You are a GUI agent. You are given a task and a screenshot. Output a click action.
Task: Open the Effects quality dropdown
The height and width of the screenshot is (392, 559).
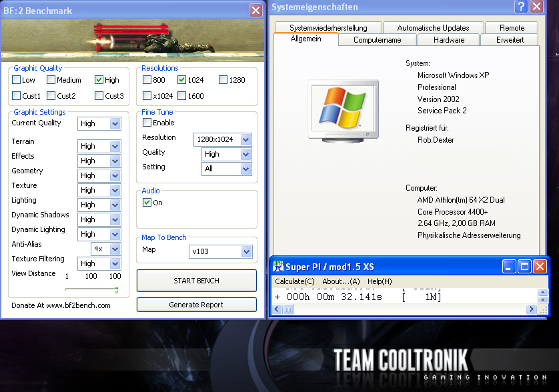[x=115, y=161]
